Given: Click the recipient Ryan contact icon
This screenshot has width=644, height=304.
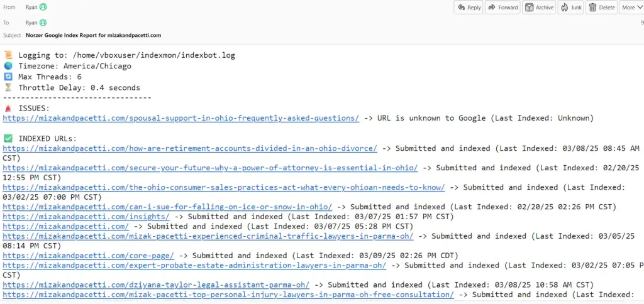Looking at the screenshot, I should 43,23.
